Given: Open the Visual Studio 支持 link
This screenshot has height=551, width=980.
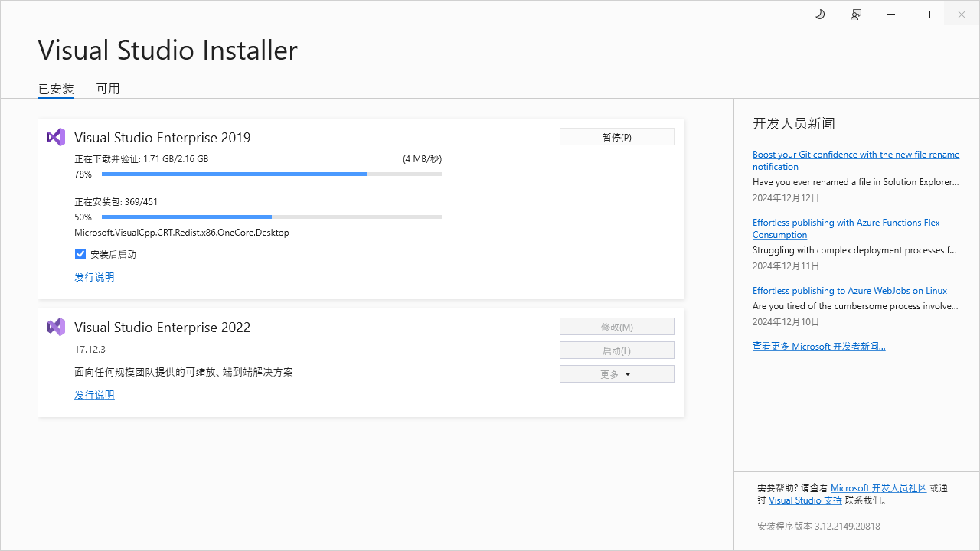Looking at the screenshot, I should [805, 500].
